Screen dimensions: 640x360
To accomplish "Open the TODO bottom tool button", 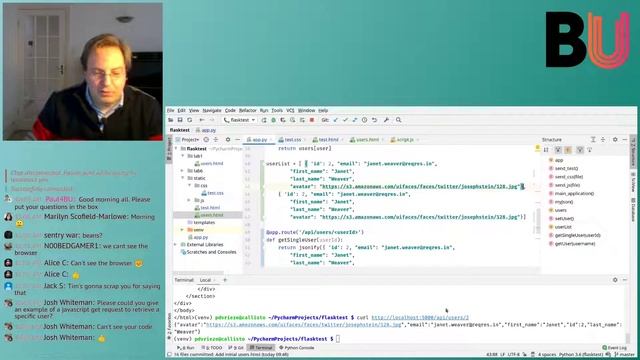I will 212,348.
